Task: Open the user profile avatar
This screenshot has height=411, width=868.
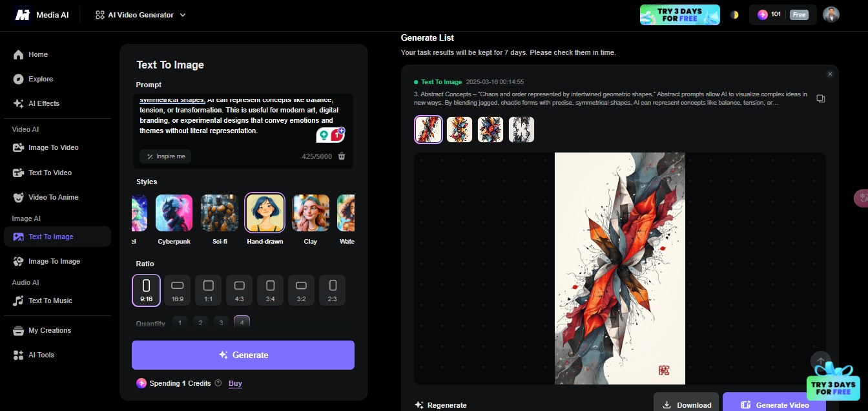Action: [831, 15]
